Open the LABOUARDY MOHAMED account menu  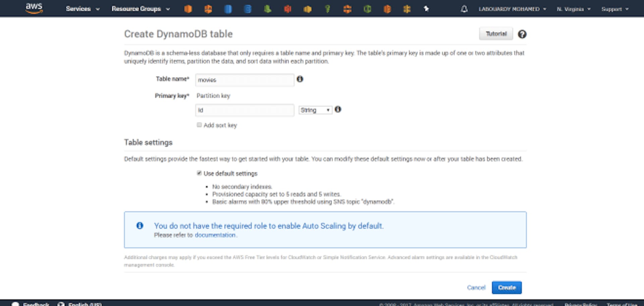(512, 9)
